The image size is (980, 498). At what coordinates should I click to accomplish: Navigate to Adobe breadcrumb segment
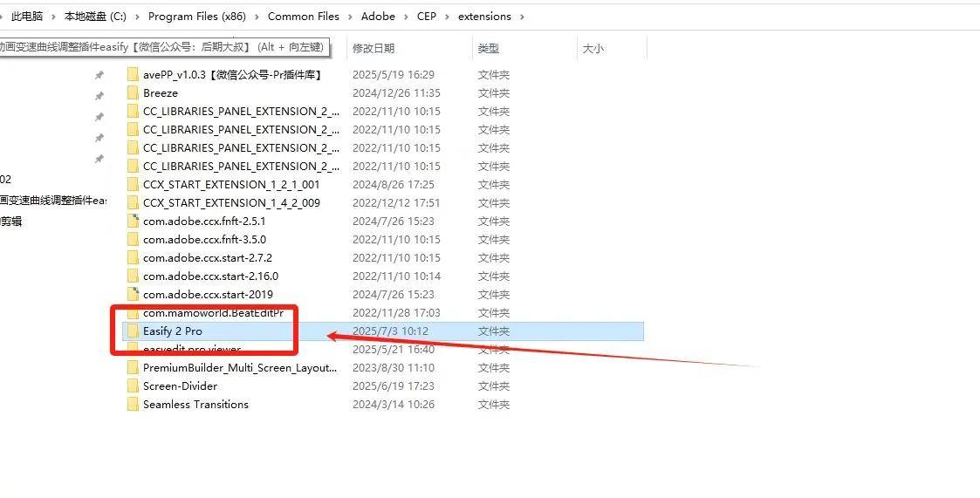(378, 17)
